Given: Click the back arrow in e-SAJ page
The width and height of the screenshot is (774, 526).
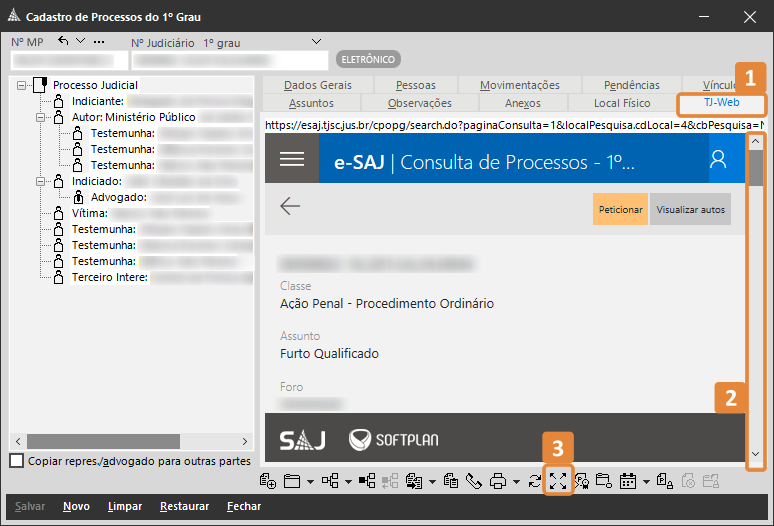Looking at the screenshot, I should coord(290,206).
